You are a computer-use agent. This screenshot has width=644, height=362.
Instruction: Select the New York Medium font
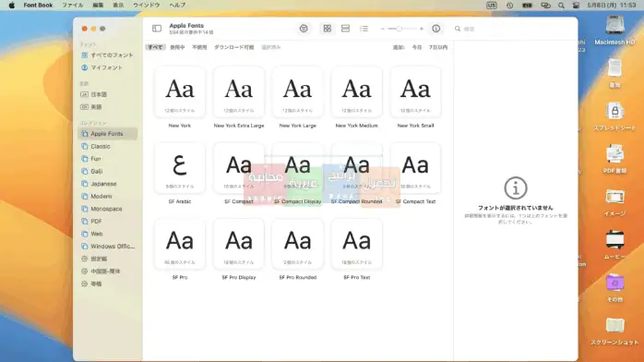(x=356, y=92)
